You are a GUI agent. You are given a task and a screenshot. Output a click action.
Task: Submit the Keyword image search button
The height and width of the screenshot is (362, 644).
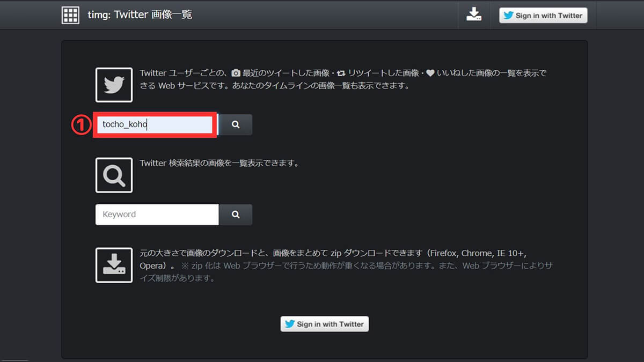236,215
